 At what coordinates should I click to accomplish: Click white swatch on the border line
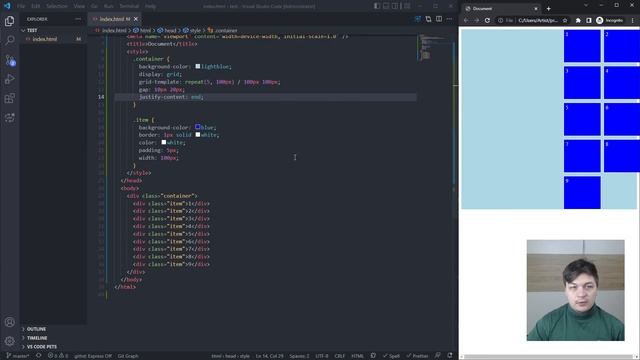click(x=198, y=135)
